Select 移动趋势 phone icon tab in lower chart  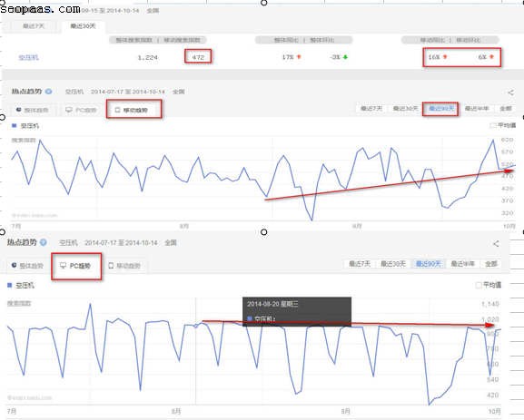pyautogui.click(x=124, y=266)
